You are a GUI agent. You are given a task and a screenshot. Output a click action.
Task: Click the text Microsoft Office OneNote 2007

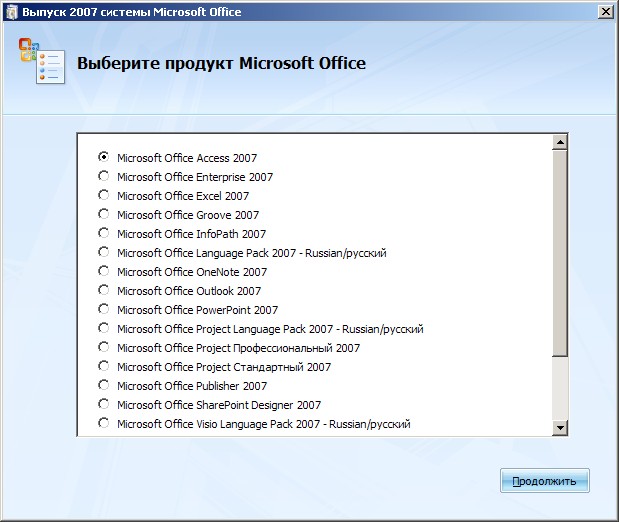click(x=192, y=272)
